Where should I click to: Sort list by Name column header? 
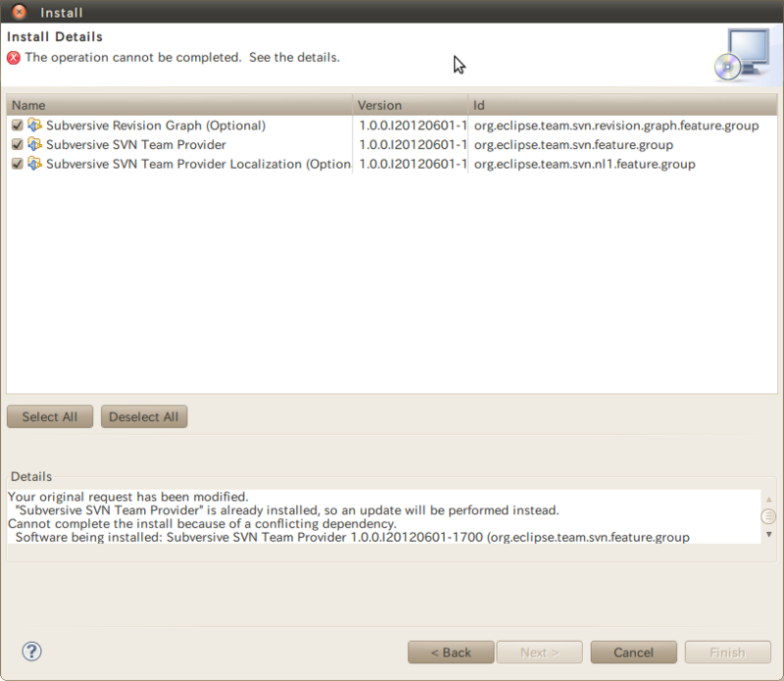(x=179, y=105)
